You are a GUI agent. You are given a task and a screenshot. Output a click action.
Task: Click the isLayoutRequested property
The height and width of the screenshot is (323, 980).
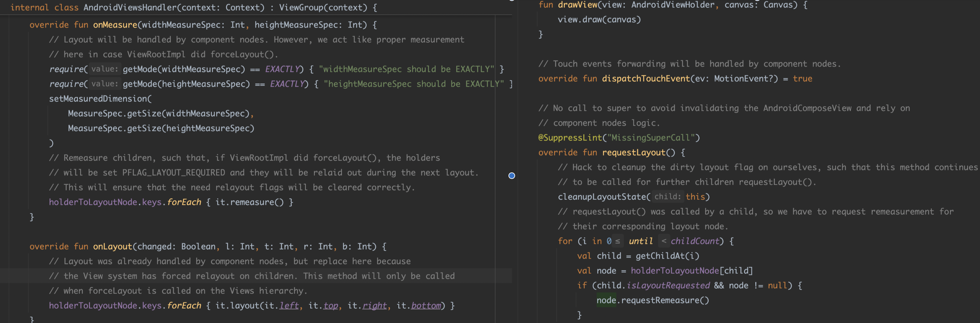[668, 286]
